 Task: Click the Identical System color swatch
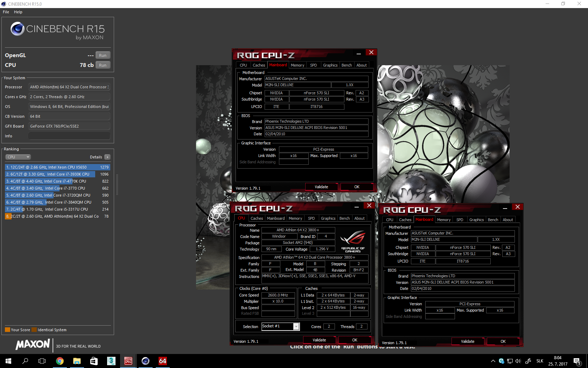tap(34, 330)
